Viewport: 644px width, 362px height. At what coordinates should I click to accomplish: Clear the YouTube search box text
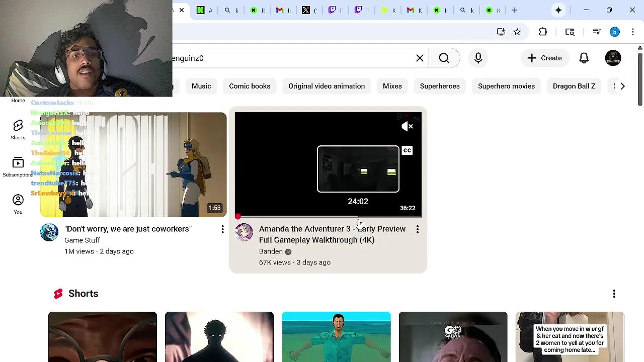coord(420,58)
